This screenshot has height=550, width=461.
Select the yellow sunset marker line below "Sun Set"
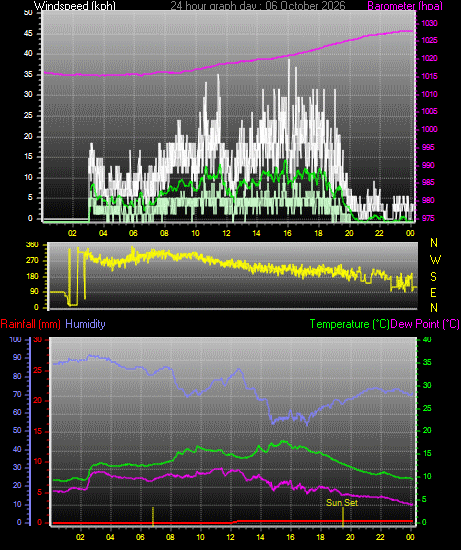(343, 517)
